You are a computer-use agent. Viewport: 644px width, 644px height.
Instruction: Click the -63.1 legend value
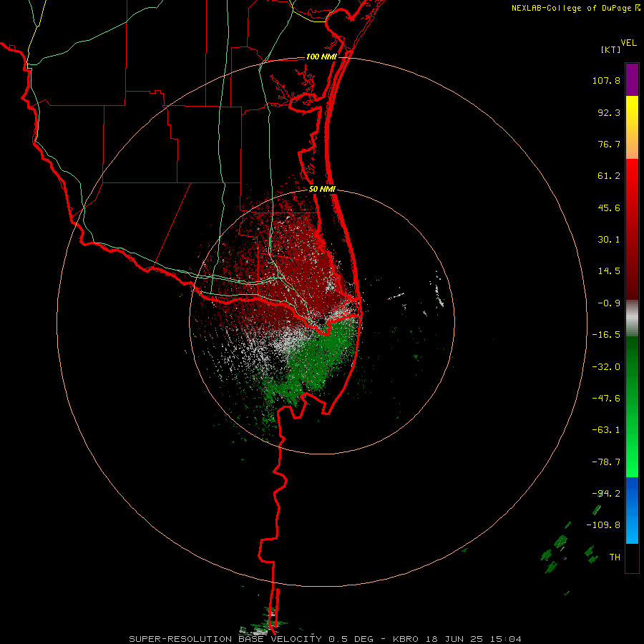tap(606, 429)
